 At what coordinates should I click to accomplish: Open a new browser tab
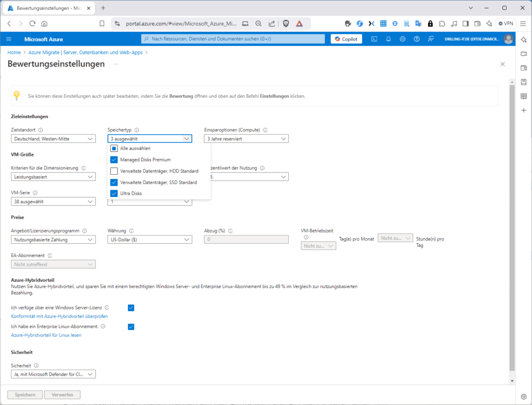[x=103, y=8]
